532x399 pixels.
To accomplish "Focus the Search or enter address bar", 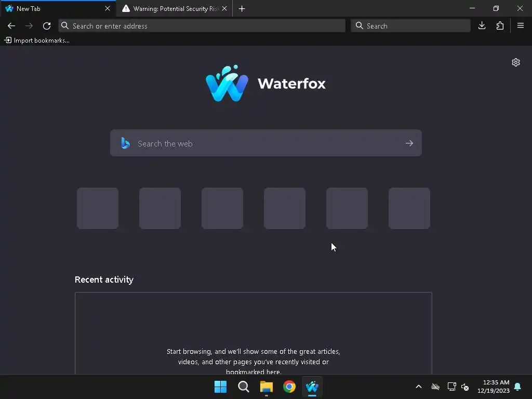I will tap(202, 26).
